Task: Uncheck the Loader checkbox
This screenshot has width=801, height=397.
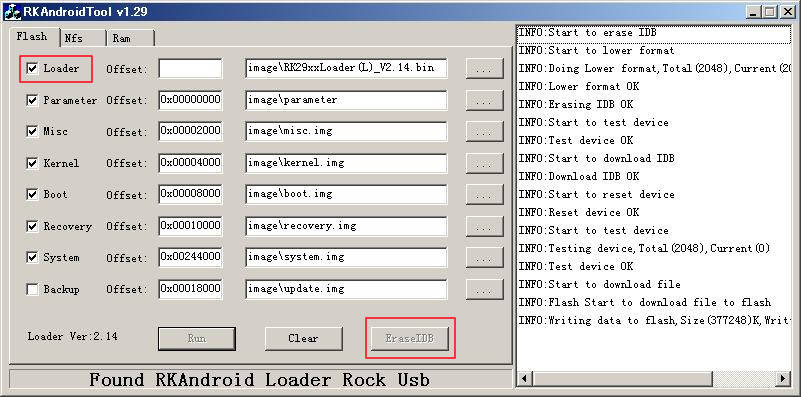Action: (33, 68)
